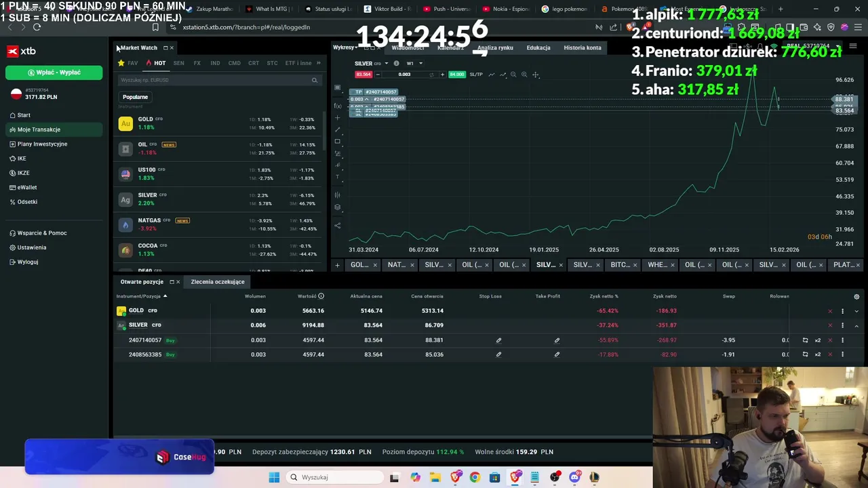Open Ustawienia settings in the sidebar
The image size is (868, 488).
coord(28,247)
